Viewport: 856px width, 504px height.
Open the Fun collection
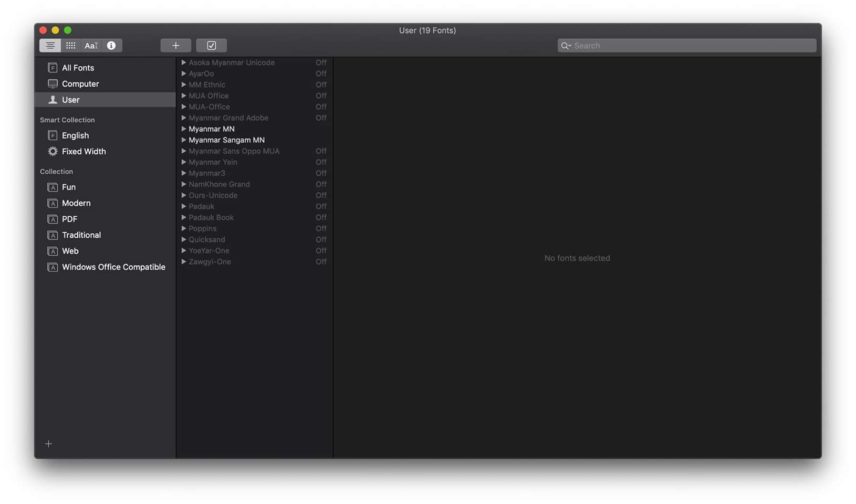[x=106, y=187]
